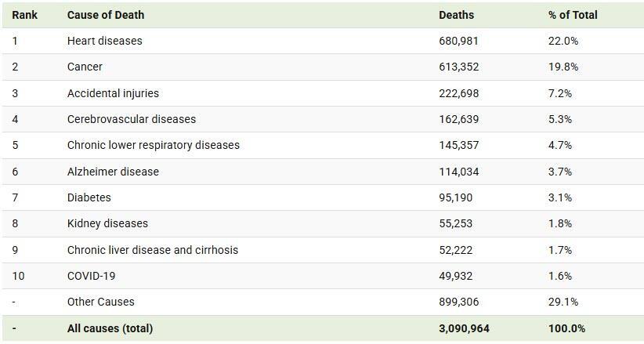Viewport: 644px width, 344px height.
Task: Click the 680,981 deaths value
Action: [458, 41]
